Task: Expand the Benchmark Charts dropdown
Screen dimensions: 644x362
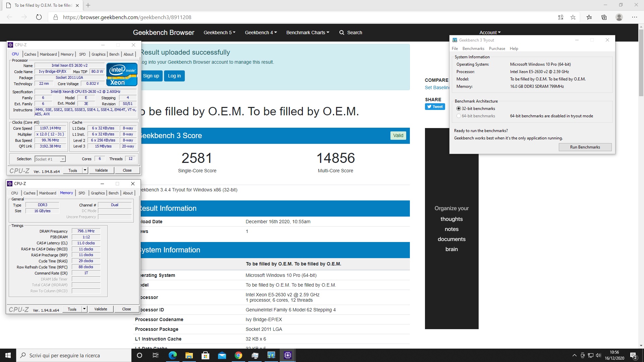Action: tap(308, 33)
